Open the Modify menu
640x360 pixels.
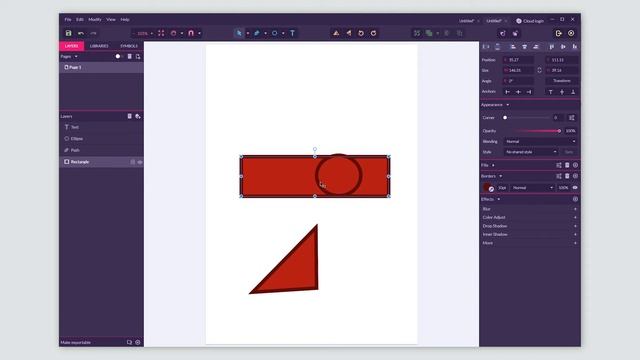95,19
